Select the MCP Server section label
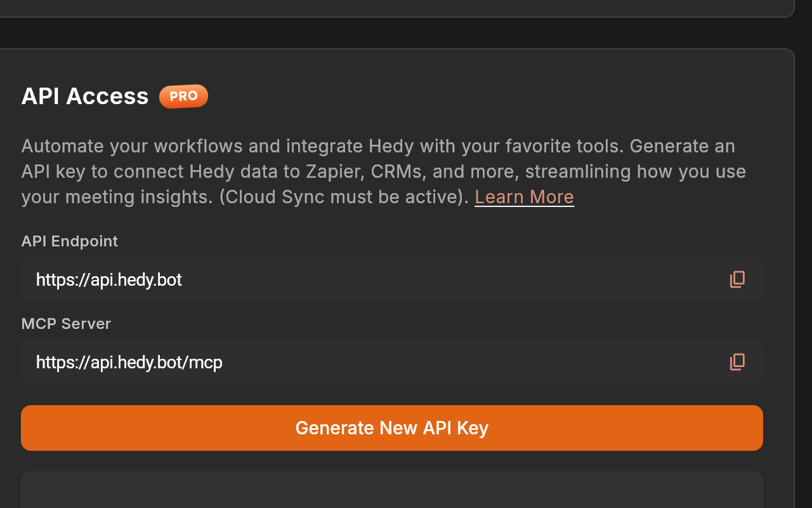Screen dimensions: 812x508 [x=66, y=324]
